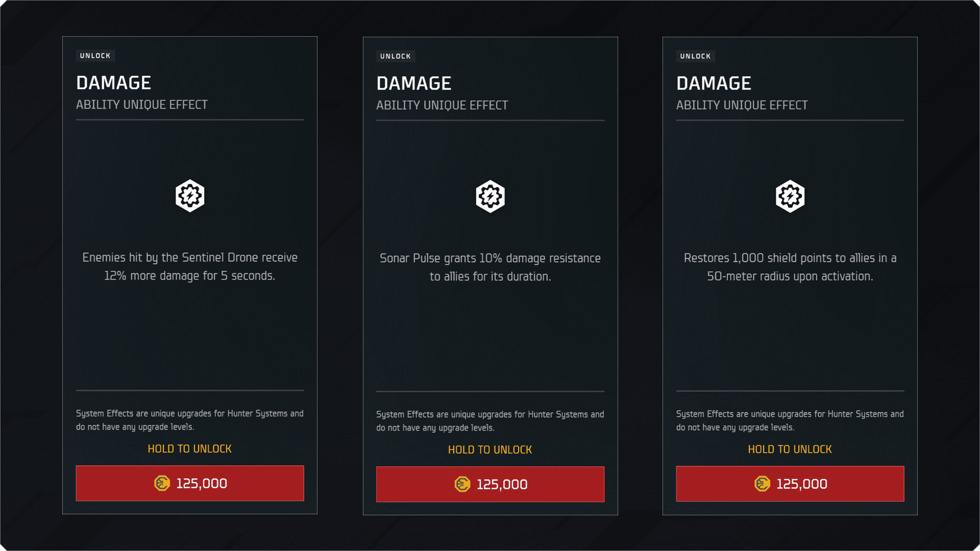980x551 pixels.
Task: Select the Sonar Pulse damage resistance description
Action: [x=490, y=267]
